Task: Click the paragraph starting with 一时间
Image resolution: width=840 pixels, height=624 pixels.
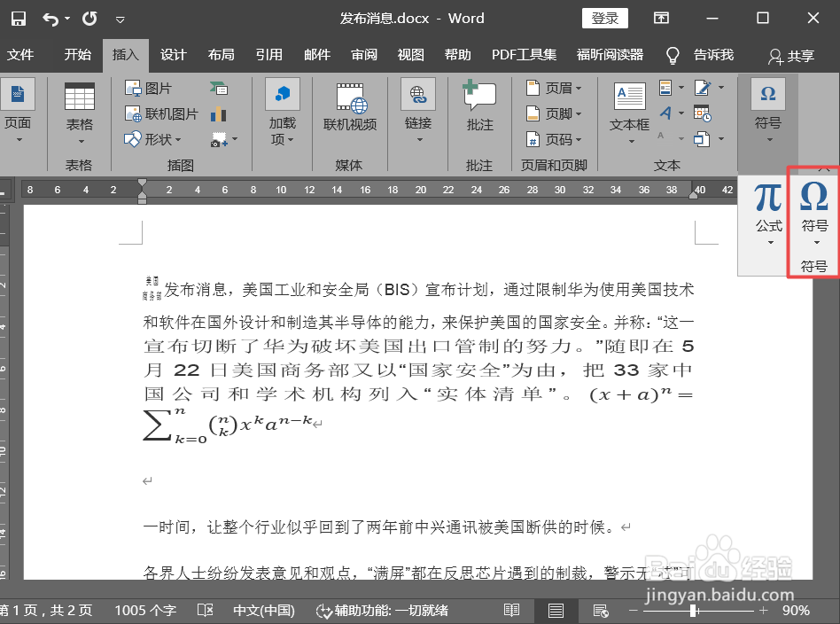Action: click(x=382, y=527)
